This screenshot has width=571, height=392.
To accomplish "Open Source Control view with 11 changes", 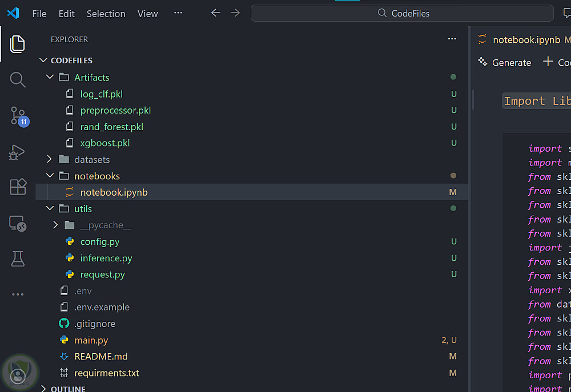I will tap(18, 116).
